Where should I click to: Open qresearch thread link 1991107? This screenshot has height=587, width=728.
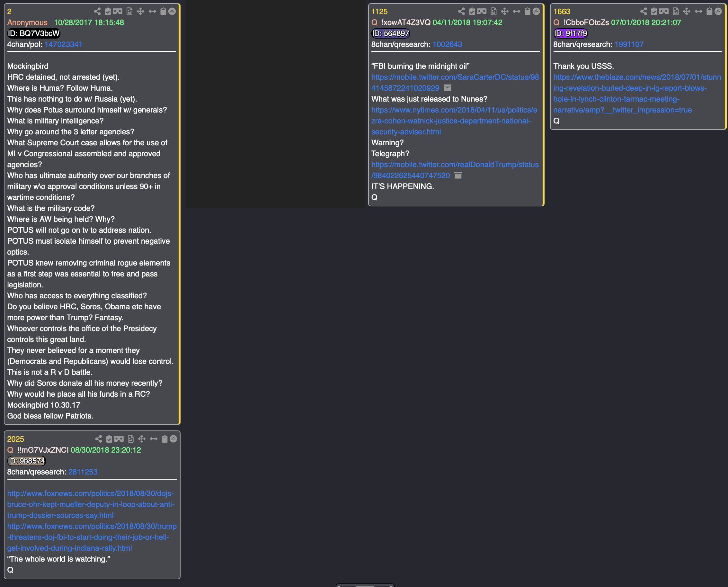coord(629,44)
